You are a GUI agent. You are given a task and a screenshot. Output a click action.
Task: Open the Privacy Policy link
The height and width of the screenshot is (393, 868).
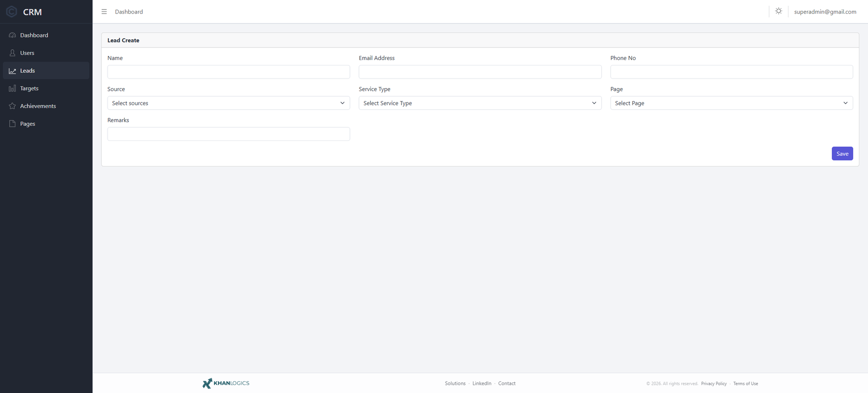(x=714, y=384)
